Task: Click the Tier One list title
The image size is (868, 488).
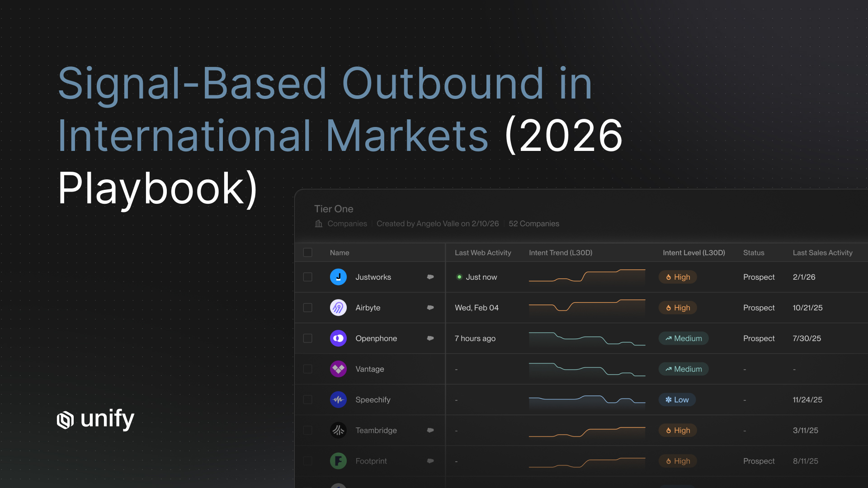Action: [x=334, y=209]
